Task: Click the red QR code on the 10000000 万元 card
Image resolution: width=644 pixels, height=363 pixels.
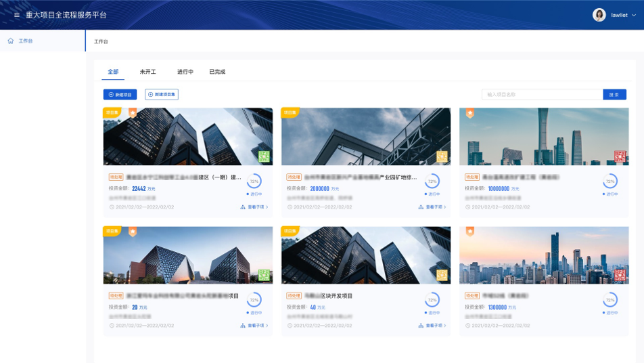Action: 620,156
